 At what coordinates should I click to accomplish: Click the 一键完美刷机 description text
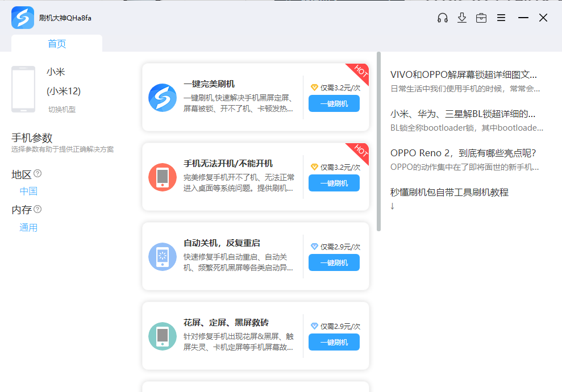(238, 103)
